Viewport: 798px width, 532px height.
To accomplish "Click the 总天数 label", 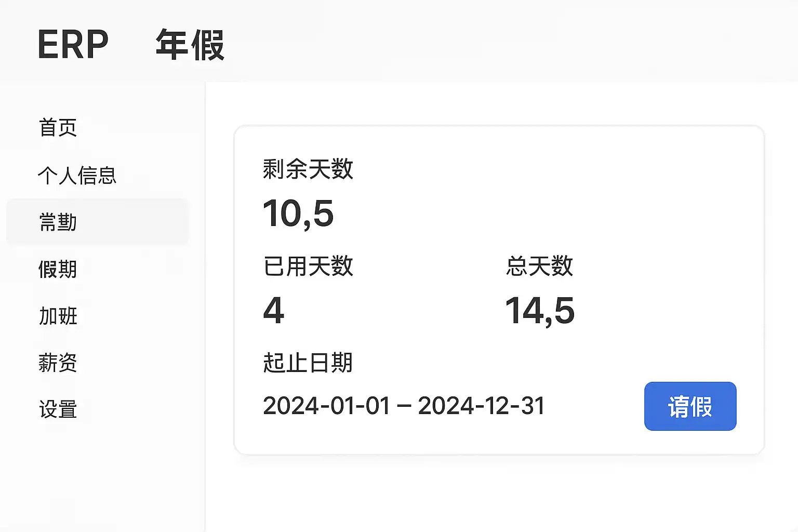I will click(x=539, y=267).
